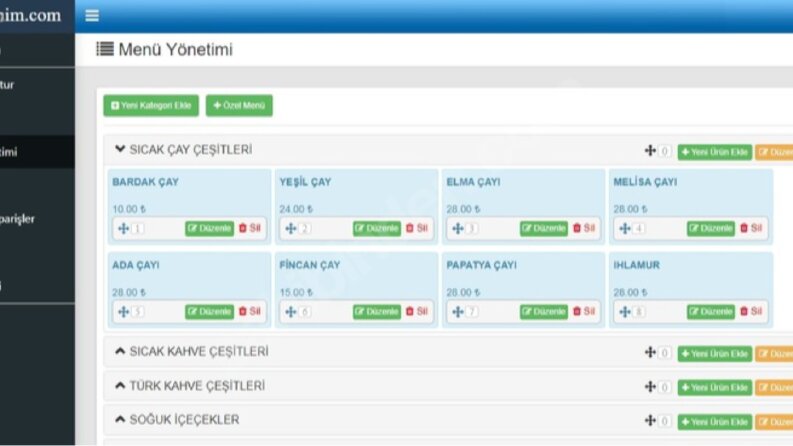Delete PAPATYA ÇAYI with Sil

584,311
